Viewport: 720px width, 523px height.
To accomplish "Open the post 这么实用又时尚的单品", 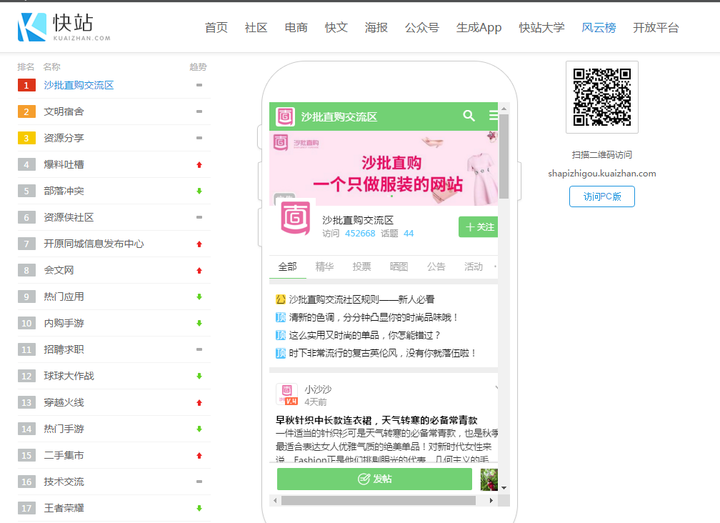I will point(364,335).
